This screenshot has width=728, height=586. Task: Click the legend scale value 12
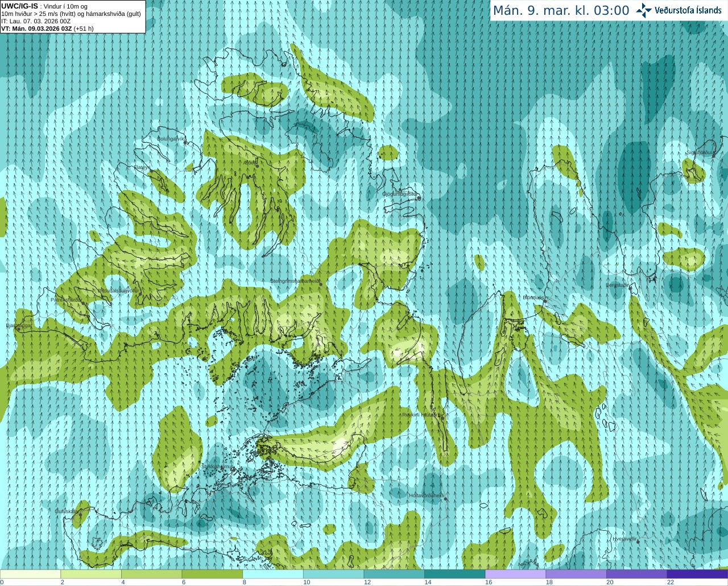[x=367, y=582]
